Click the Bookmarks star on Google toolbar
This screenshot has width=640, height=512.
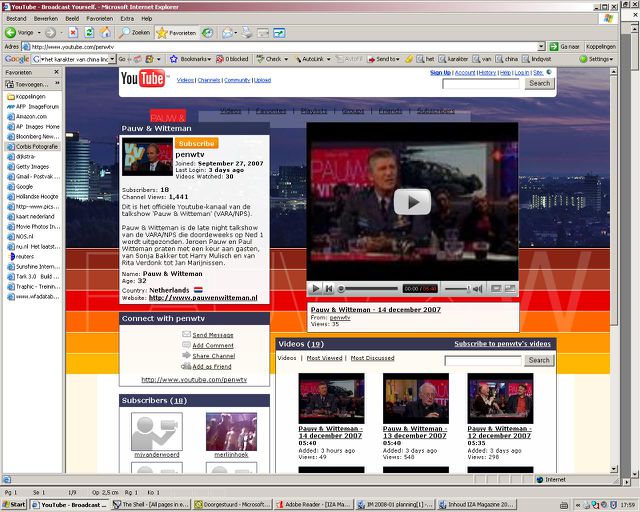174,59
